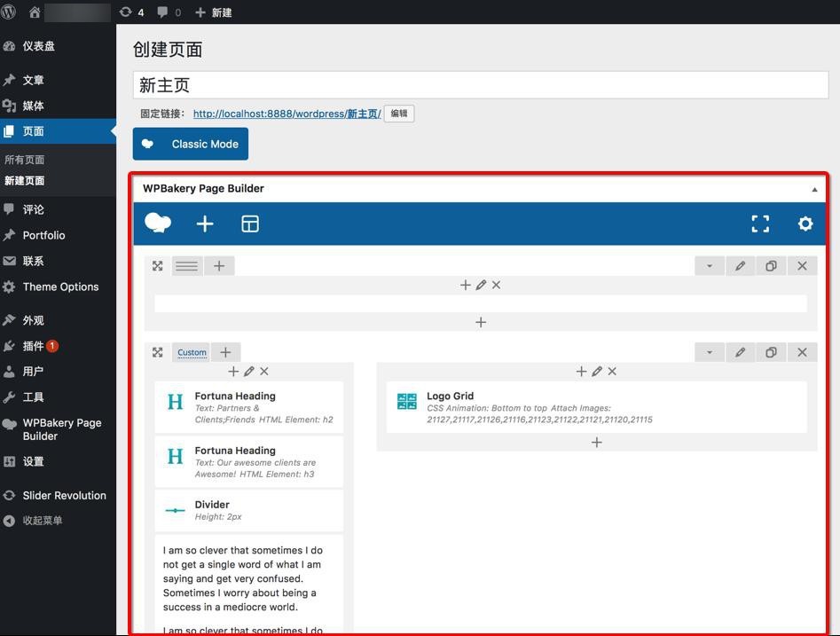Viewport: 840px width, 636px height.
Task: Open page builder settings gear
Action: 805,224
